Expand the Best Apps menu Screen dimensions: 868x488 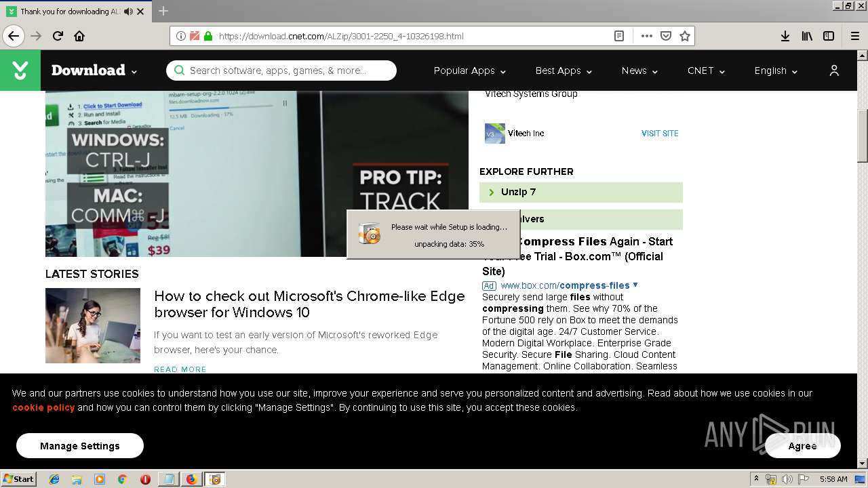click(x=564, y=70)
